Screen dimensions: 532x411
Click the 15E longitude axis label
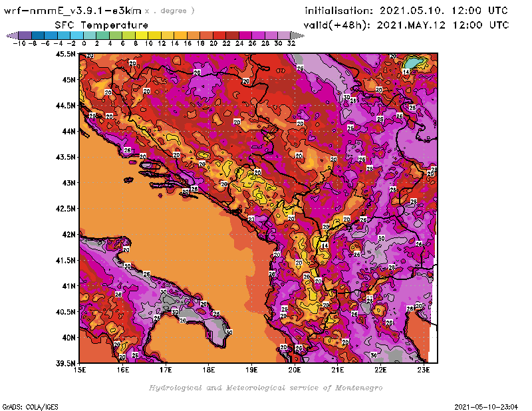(80, 370)
